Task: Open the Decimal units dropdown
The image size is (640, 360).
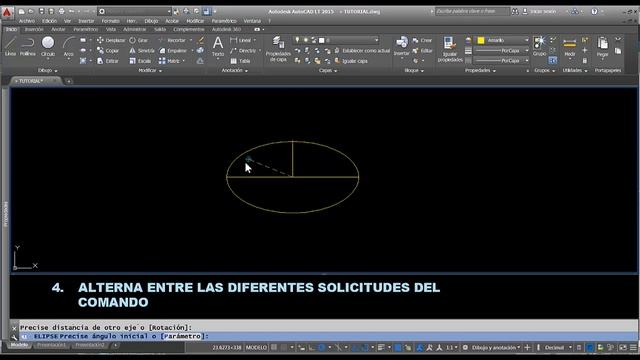Action: tap(557, 348)
